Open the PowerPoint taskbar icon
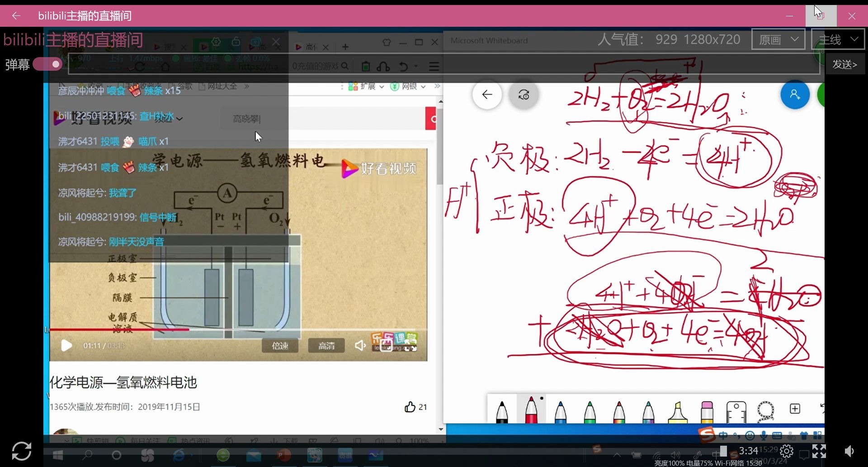The width and height of the screenshot is (868, 467). pos(283,455)
